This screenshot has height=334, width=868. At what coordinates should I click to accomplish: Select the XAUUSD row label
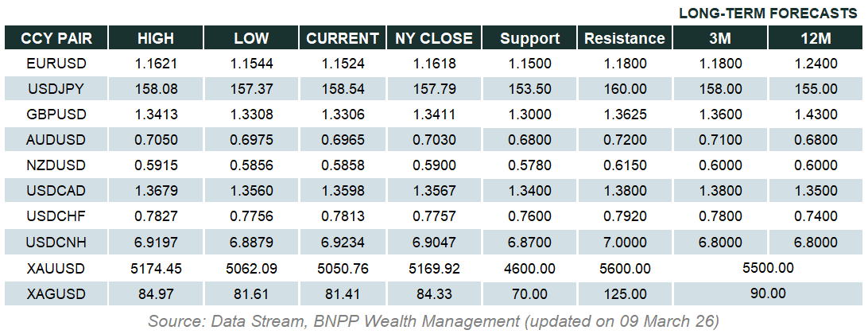[x=56, y=269]
